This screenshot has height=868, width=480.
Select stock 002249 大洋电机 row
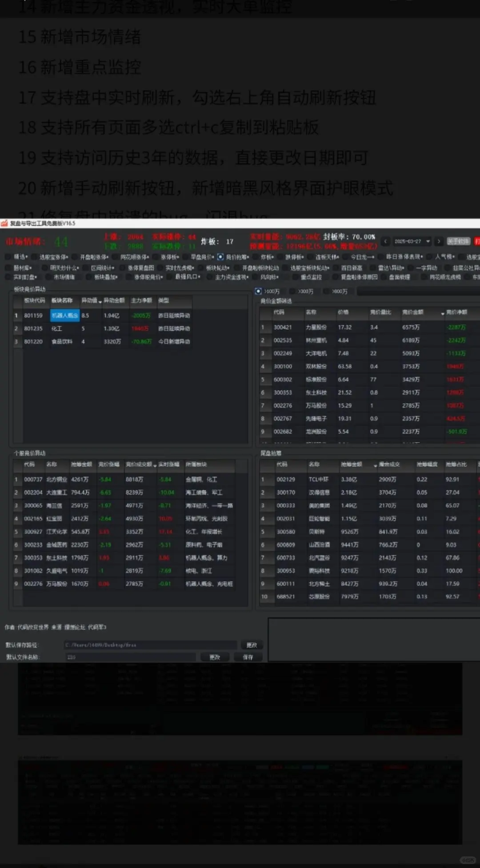click(x=370, y=353)
